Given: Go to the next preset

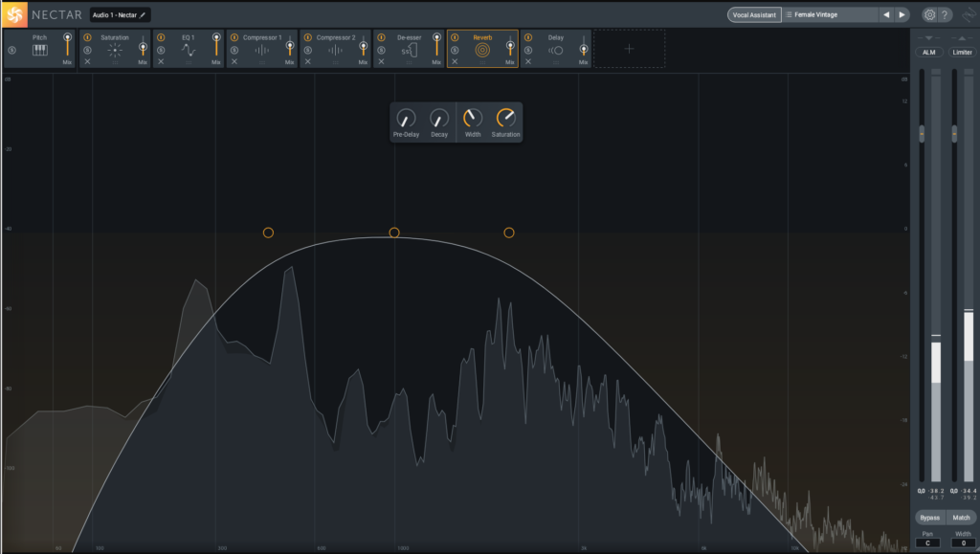Looking at the screenshot, I should click(902, 14).
